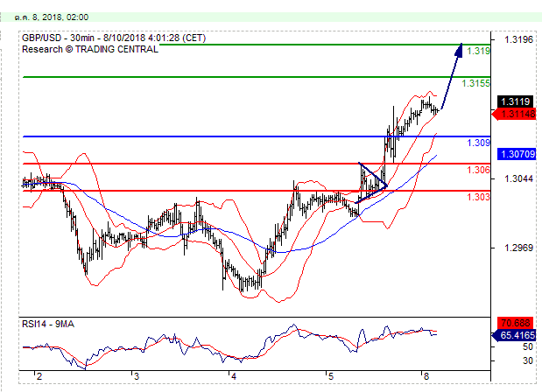542x392 pixels.
Task: Click the green 1.319 resistance label
Action: click(x=478, y=51)
